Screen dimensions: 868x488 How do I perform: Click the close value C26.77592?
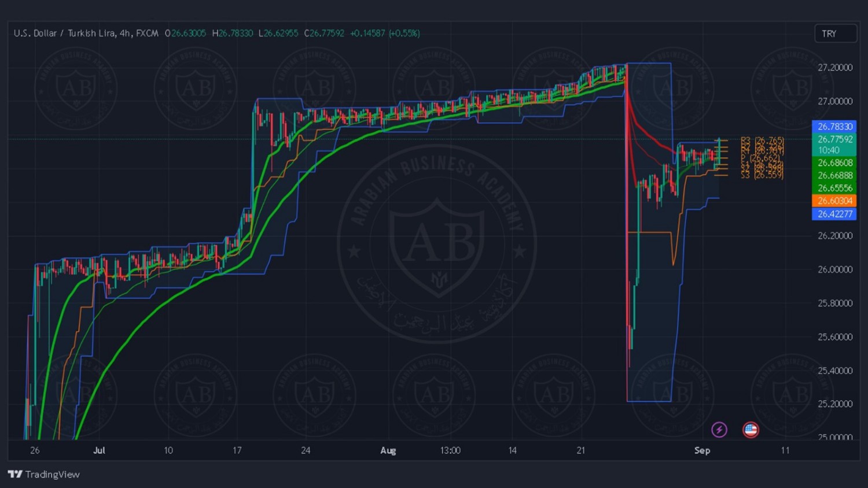tap(324, 34)
